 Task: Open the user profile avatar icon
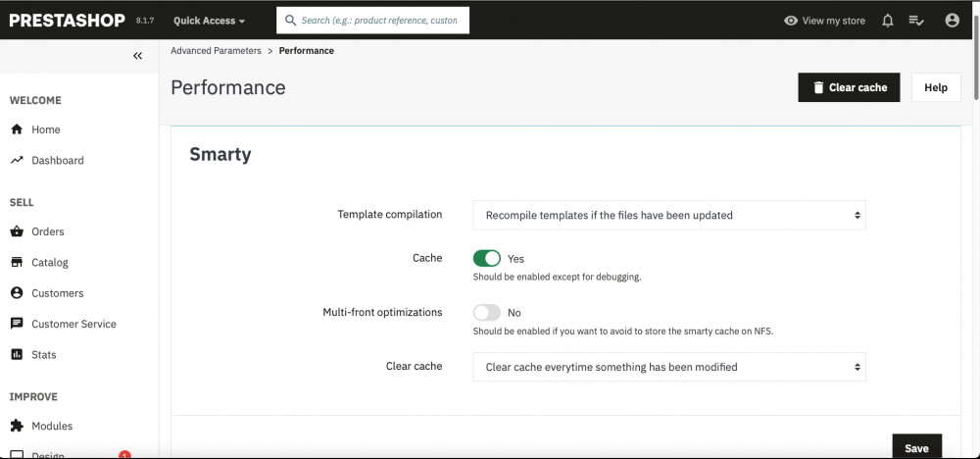pyautogui.click(x=952, y=21)
